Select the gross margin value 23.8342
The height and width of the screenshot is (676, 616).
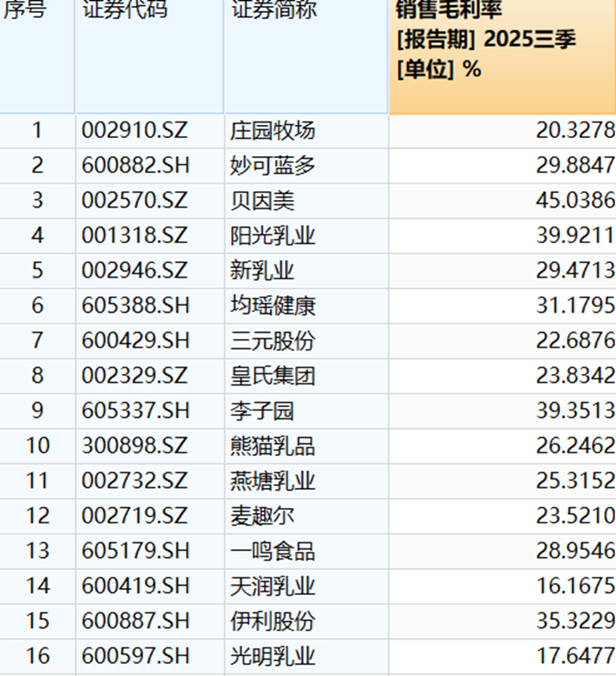(x=576, y=375)
